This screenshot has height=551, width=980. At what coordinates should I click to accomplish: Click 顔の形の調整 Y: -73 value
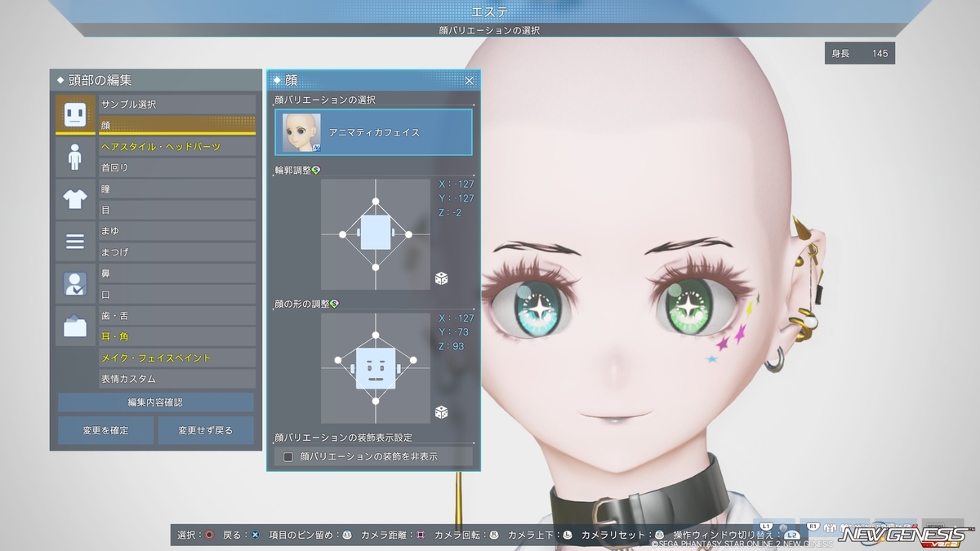tap(453, 332)
